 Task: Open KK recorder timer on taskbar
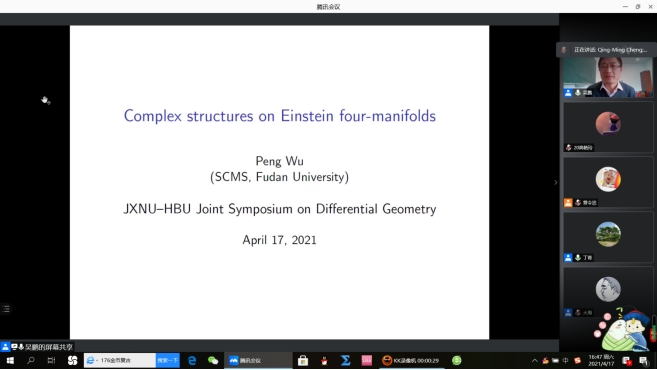[411, 360]
